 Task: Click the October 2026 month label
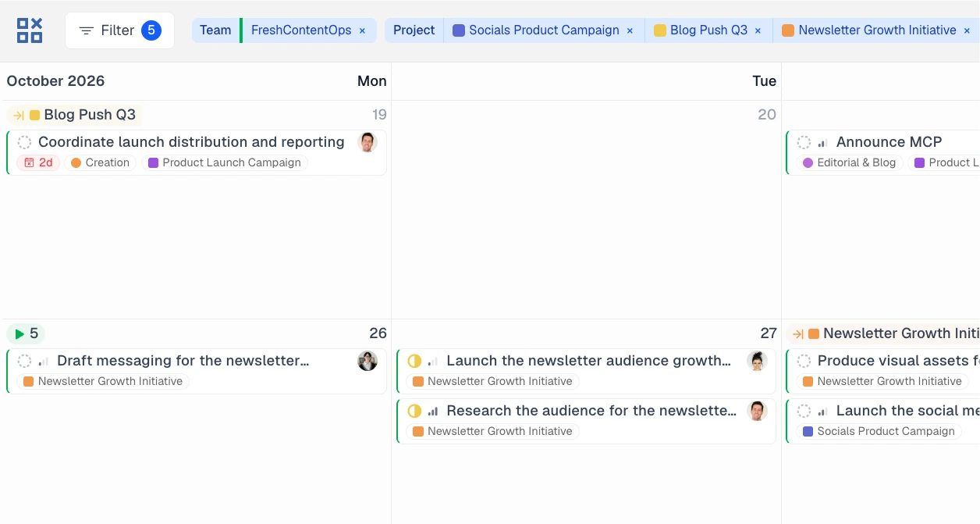[x=55, y=81]
